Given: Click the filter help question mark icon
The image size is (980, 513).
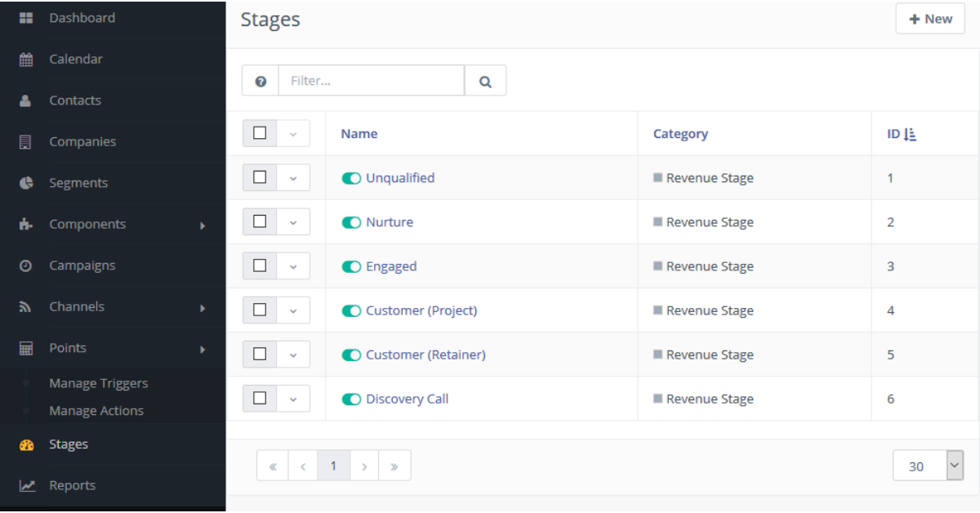Looking at the screenshot, I should (x=261, y=81).
